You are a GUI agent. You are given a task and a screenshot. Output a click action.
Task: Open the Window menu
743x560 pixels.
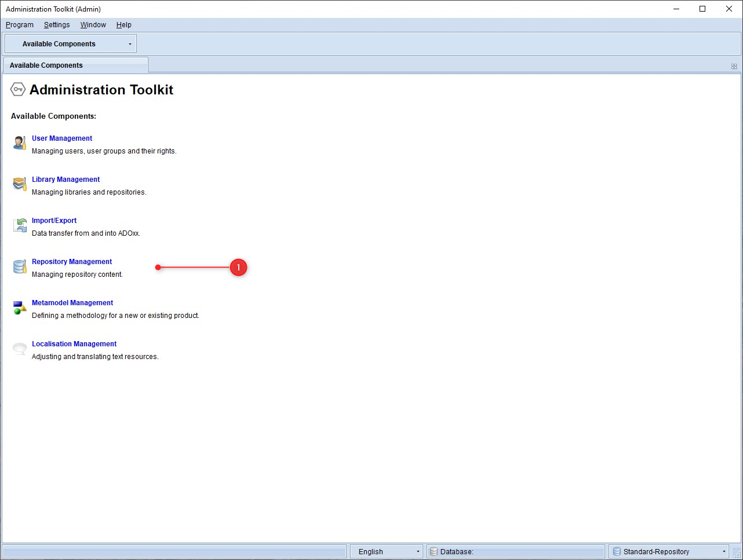point(93,25)
